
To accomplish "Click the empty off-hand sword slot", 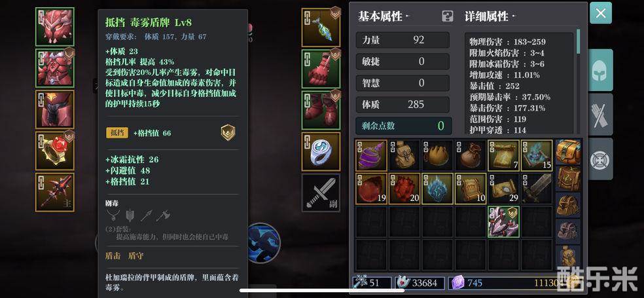I will [x=321, y=193].
